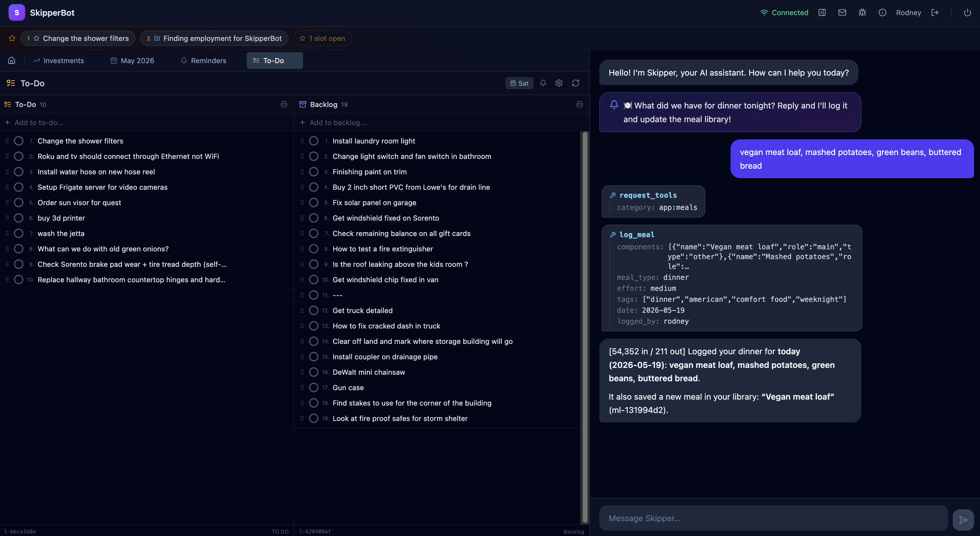Open Get windshield chip fixed in van

point(385,280)
